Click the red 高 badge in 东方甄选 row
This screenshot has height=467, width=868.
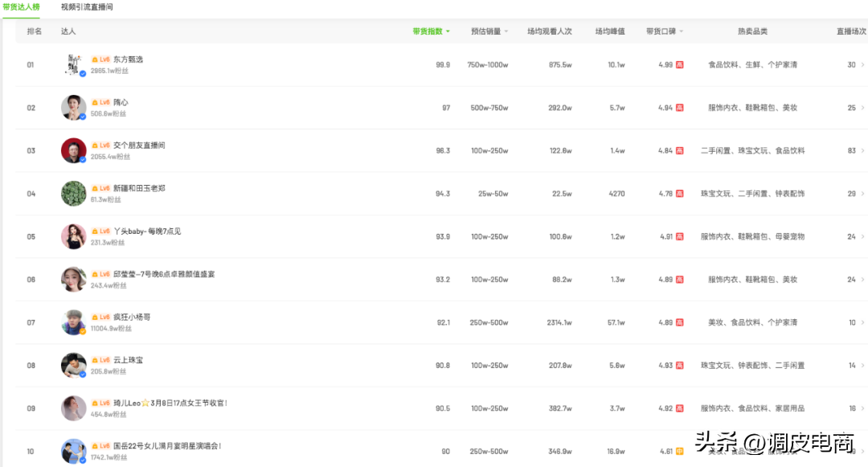point(680,65)
